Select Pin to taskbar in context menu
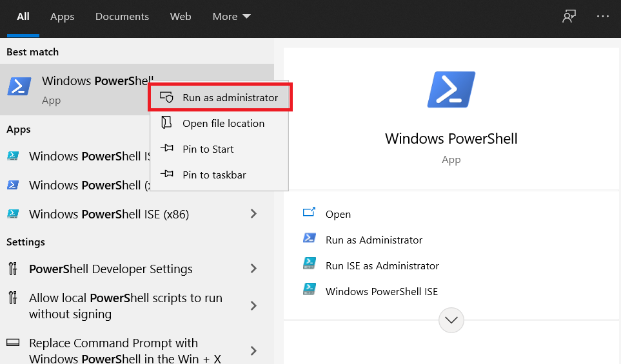 point(219,175)
